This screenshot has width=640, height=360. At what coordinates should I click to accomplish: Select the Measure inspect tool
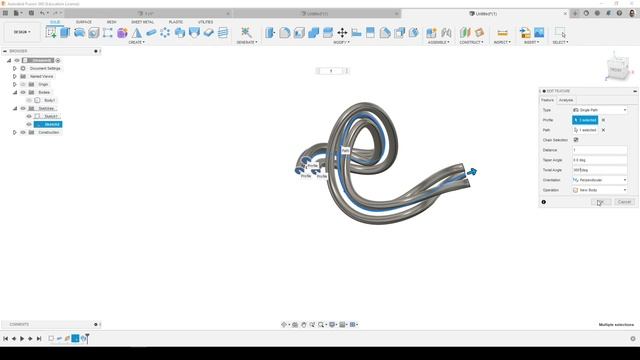pyautogui.click(x=502, y=33)
